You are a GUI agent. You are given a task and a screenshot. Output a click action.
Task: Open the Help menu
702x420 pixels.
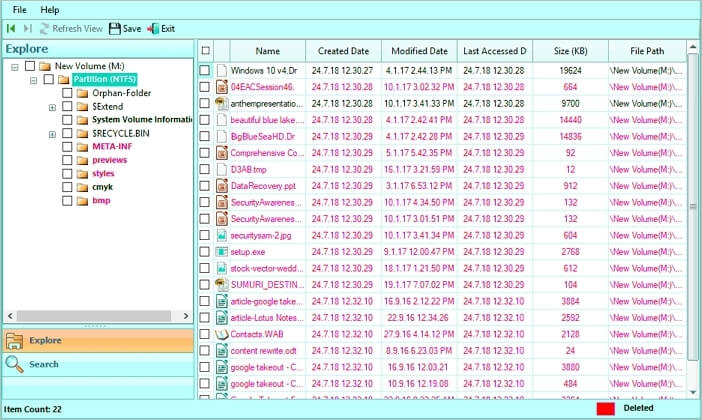(x=50, y=9)
